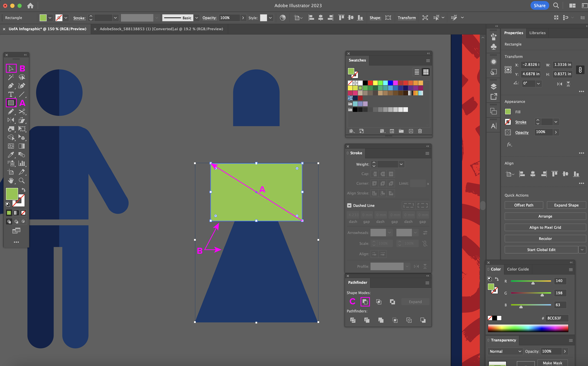Viewport: 588px width, 366px height.
Task: Open the Normal blending mode dropdown
Action: pyautogui.click(x=505, y=351)
